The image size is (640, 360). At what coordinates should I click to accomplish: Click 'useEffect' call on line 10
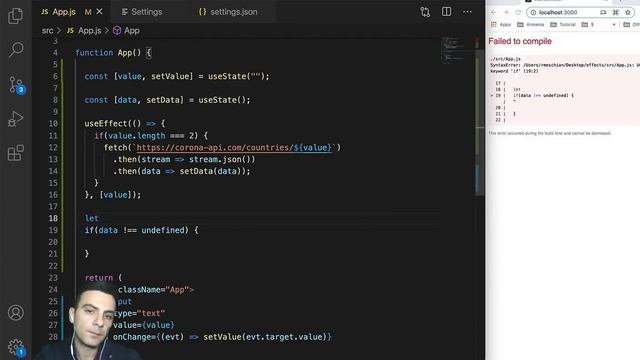[x=106, y=124]
